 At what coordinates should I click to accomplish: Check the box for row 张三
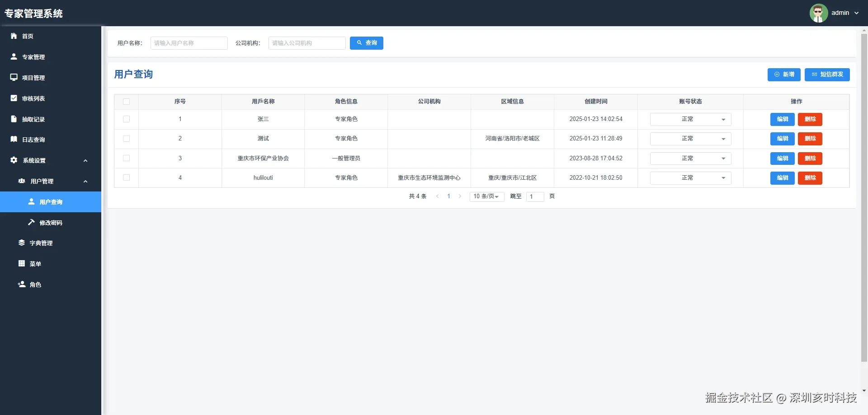(x=126, y=119)
